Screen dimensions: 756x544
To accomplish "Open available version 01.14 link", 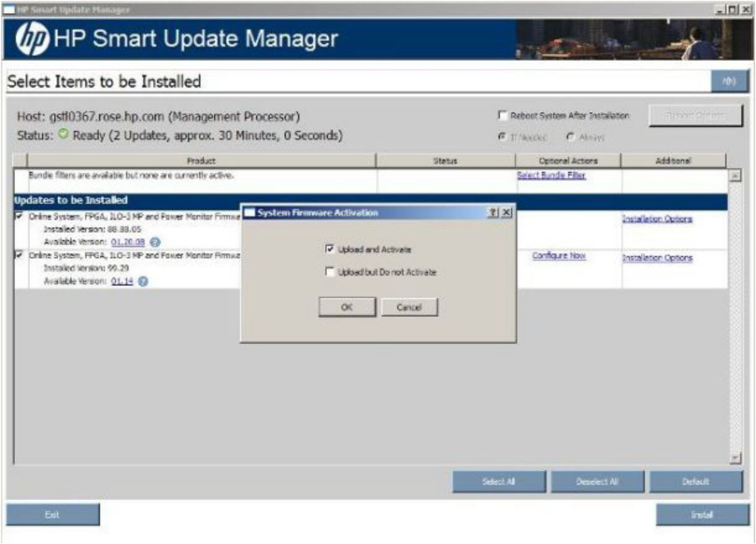I will (122, 281).
